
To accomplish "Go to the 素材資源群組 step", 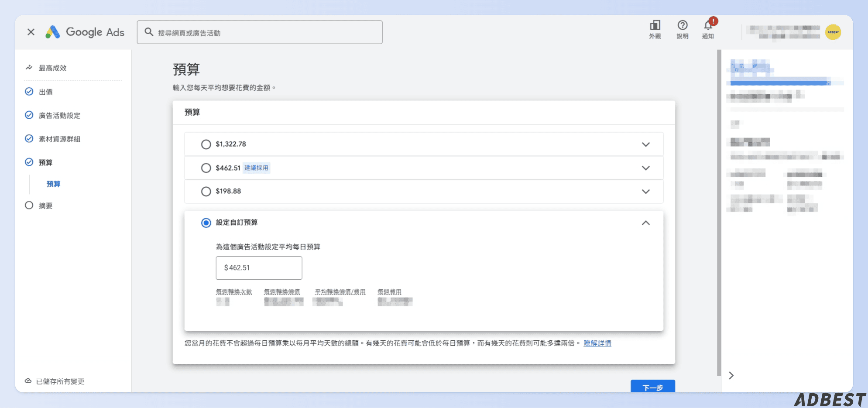I will tap(59, 139).
